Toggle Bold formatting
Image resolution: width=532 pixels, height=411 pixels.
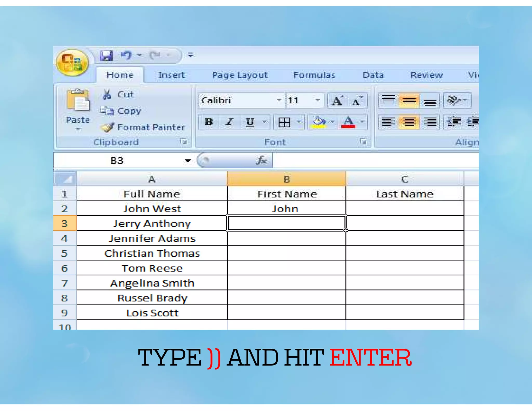point(209,122)
